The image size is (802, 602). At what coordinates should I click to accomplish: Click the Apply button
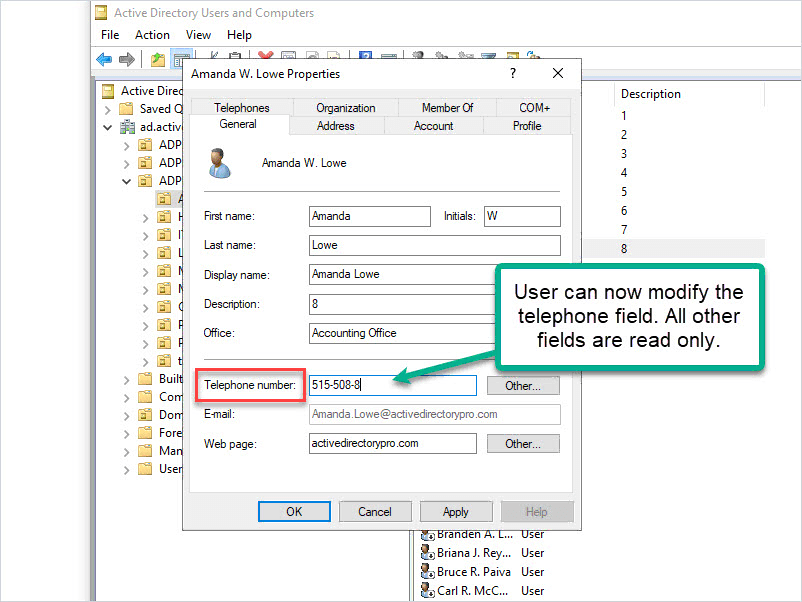[456, 511]
